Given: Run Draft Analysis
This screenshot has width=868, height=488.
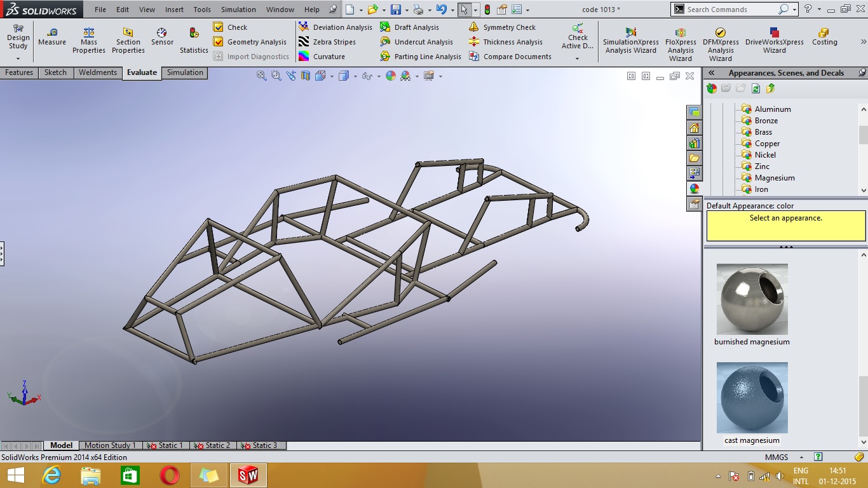Looking at the screenshot, I should [410, 27].
